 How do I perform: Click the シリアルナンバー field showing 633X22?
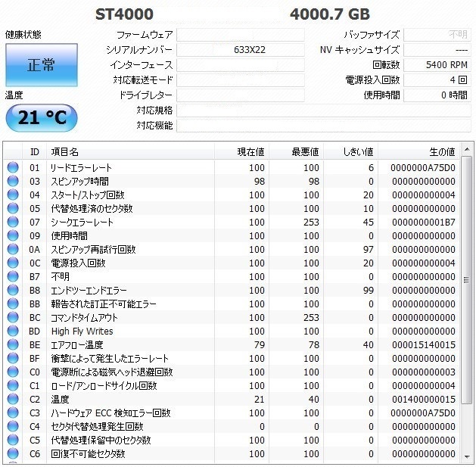tap(241, 50)
